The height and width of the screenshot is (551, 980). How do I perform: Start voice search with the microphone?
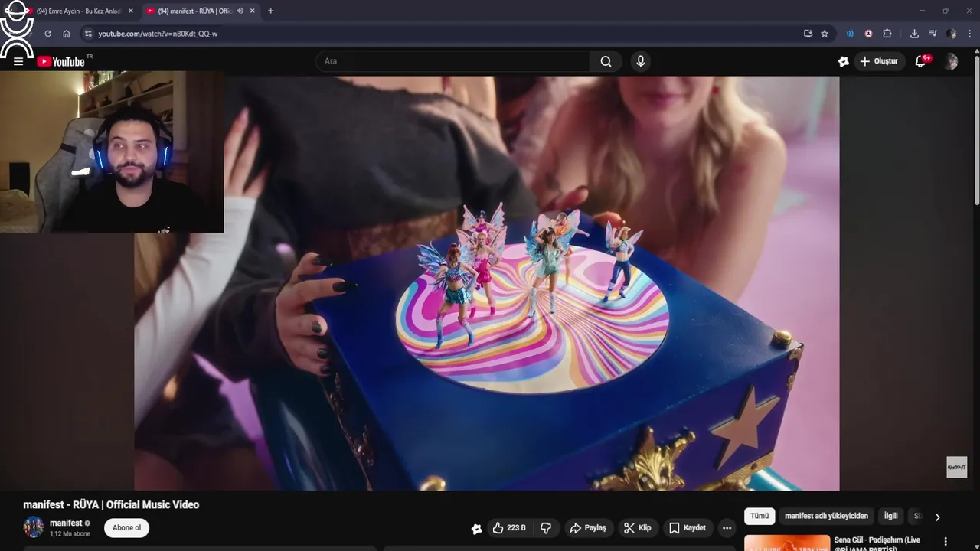(641, 61)
